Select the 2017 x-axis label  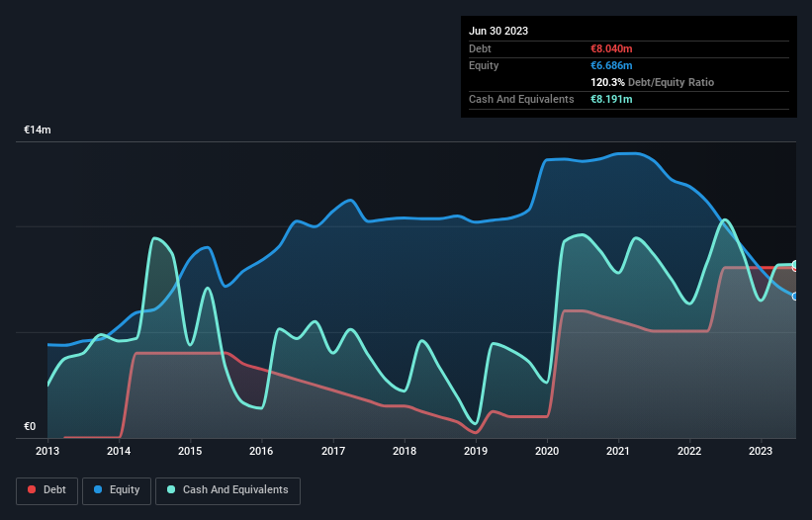tap(333, 451)
